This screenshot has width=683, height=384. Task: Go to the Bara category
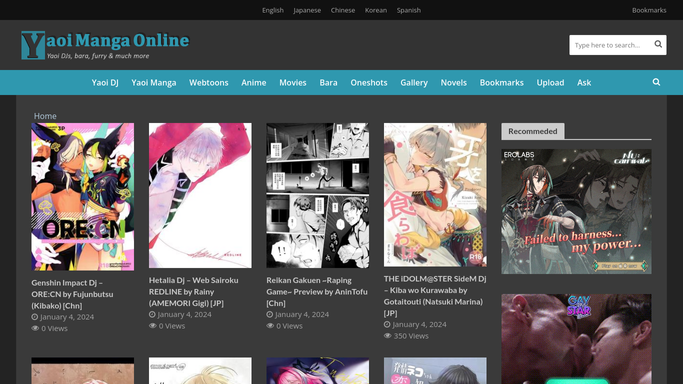click(x=328, y=82)
